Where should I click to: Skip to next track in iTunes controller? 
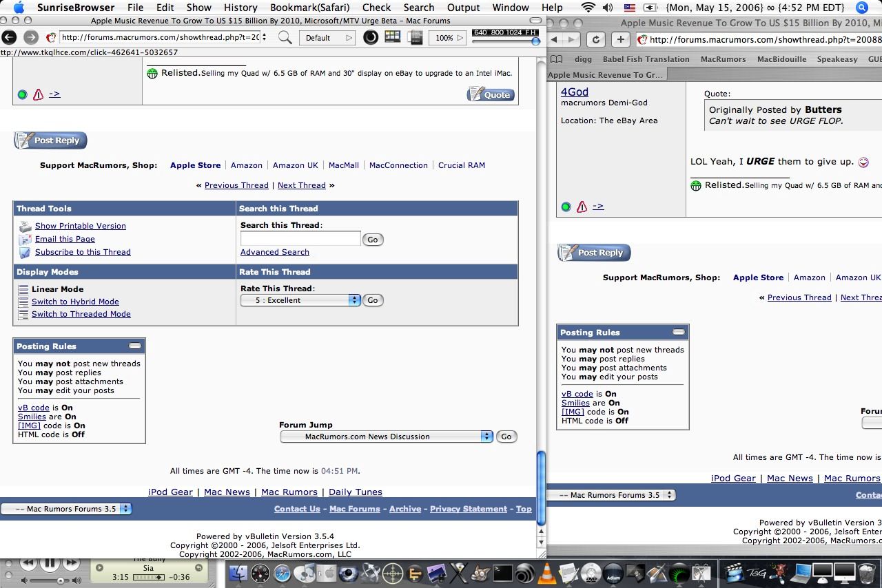[71, 563]
